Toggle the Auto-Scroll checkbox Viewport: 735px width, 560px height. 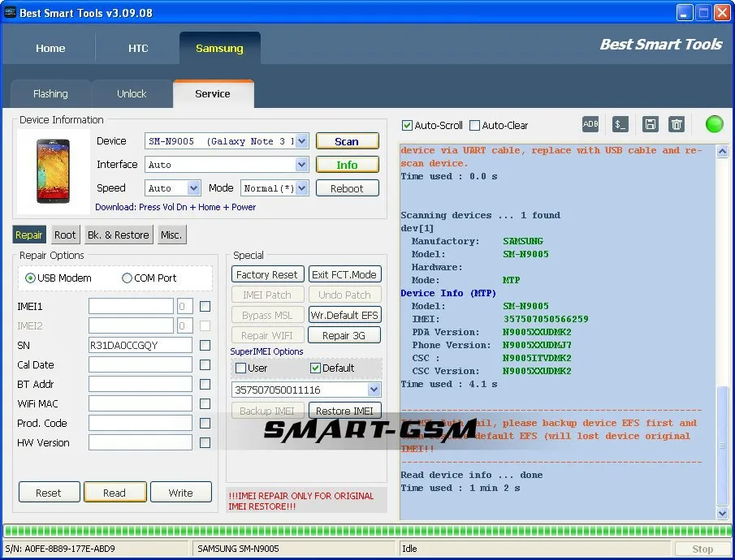coord(408,126)
